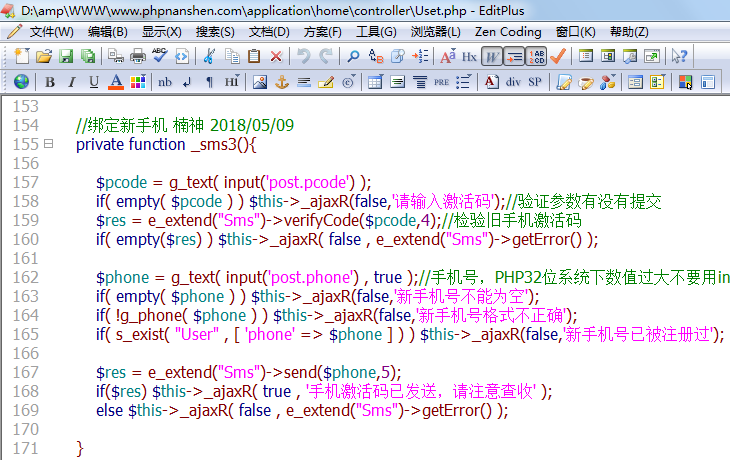Image resolution: width=730 pixels, height=460 pixels.
Task: Toggle full screen mode icon
Action: point(652,56)
